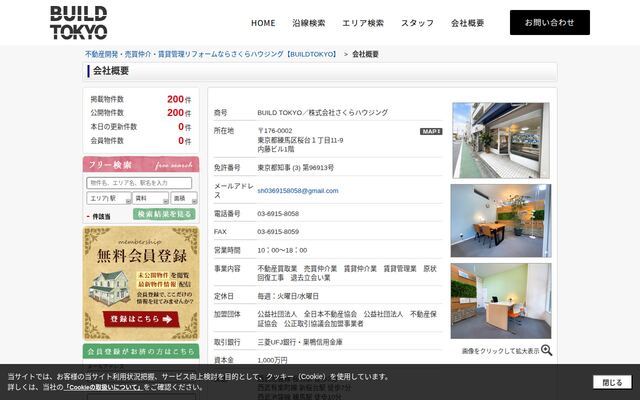Click the 毎週：火曜日/水曜日 holiday text
The height and width of the screenshot is (400, 640).
click(x=288, y=296)
